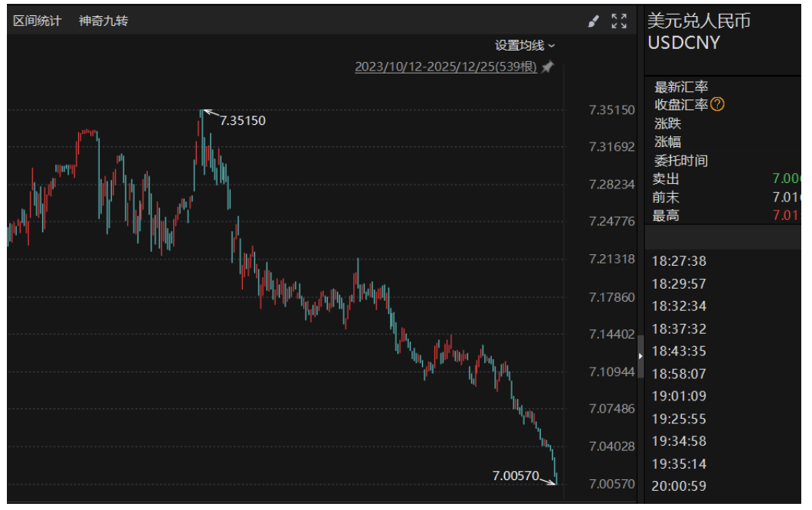
Task: Open 区间统计 interval statistics
Action: pos(37,21)
